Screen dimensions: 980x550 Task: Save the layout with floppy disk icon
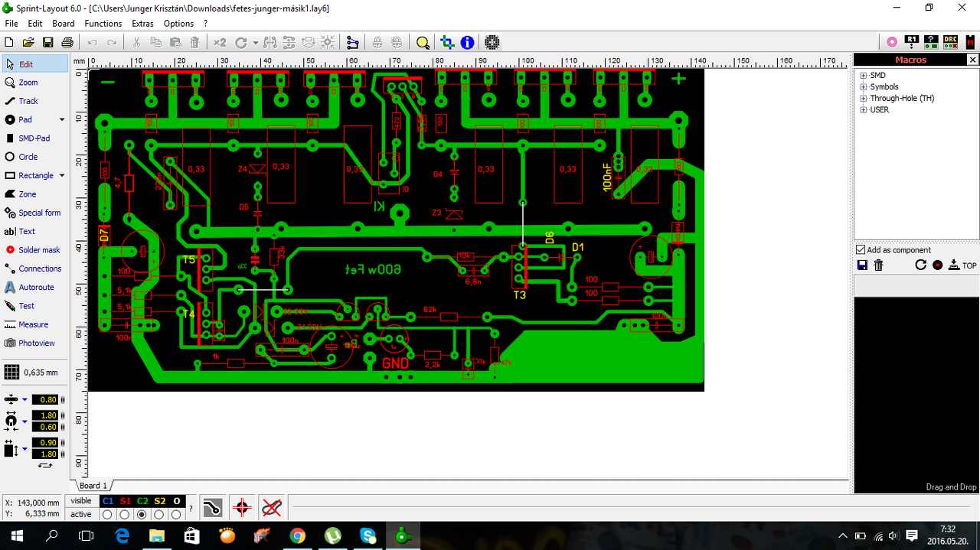[x=47, y=43]
